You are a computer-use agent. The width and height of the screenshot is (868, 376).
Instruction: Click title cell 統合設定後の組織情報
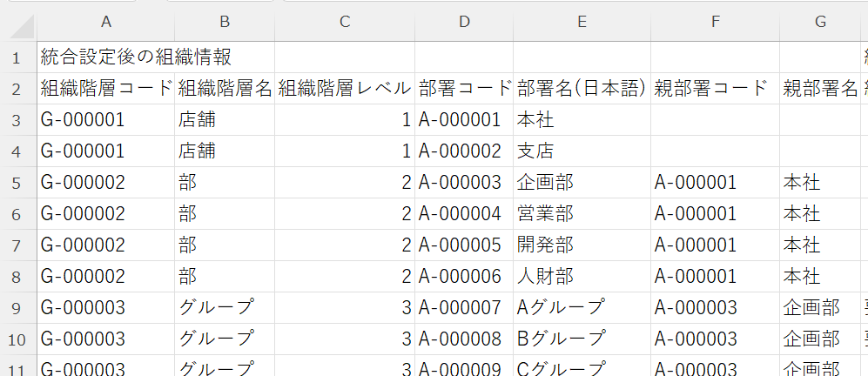coord(136,57)
